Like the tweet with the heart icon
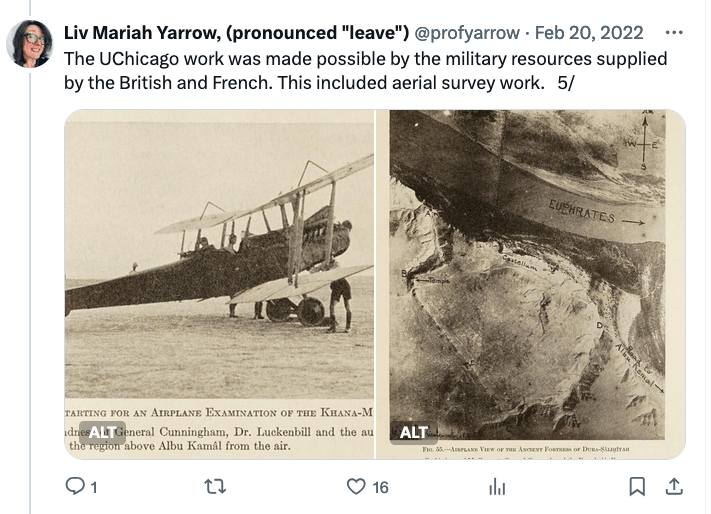711x514 pixels. (x=356, y=487)
